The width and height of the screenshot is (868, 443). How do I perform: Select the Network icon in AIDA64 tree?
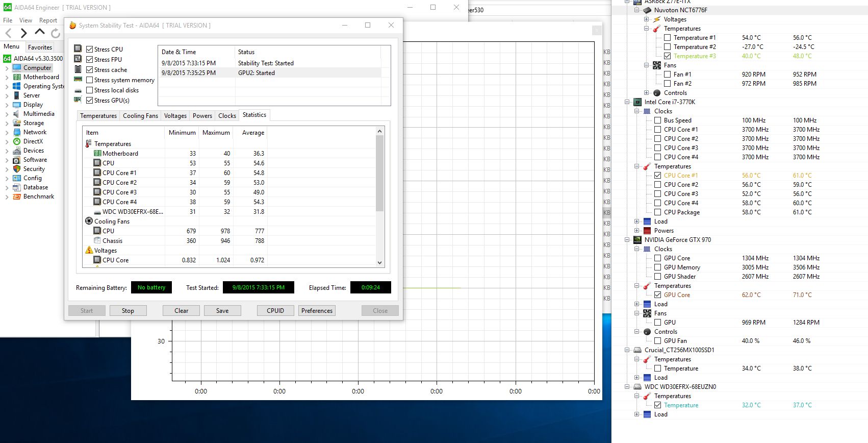[x=17, y=132]
